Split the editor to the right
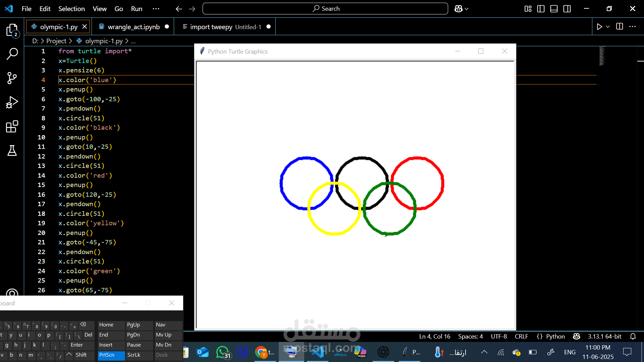Image resolution: width=644 pixels, height=362 pixels. (x=620, y=26)
